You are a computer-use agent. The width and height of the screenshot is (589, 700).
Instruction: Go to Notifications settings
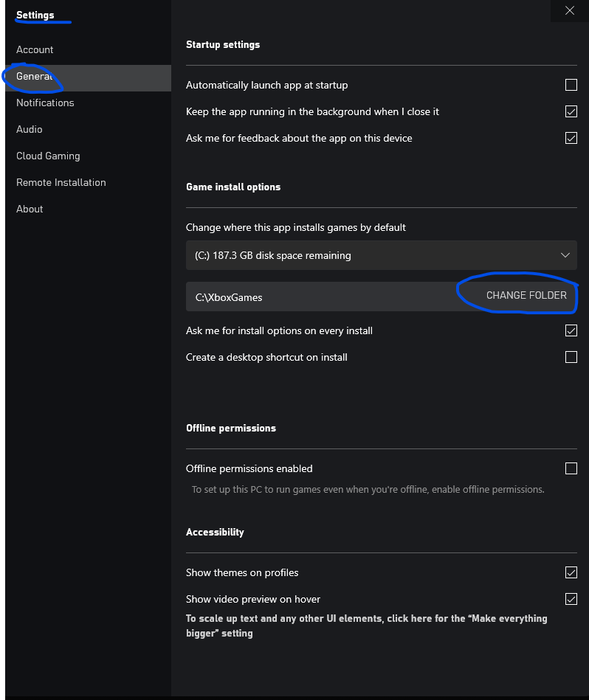45,103
